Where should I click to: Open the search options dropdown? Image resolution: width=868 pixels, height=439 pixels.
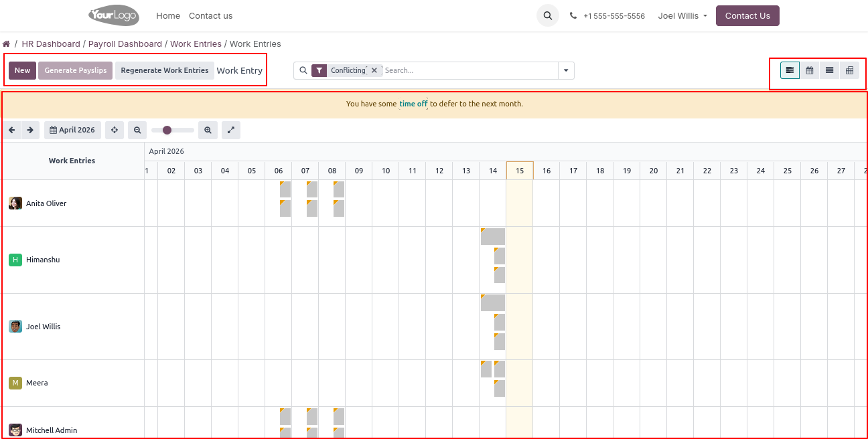click(566, 70)
